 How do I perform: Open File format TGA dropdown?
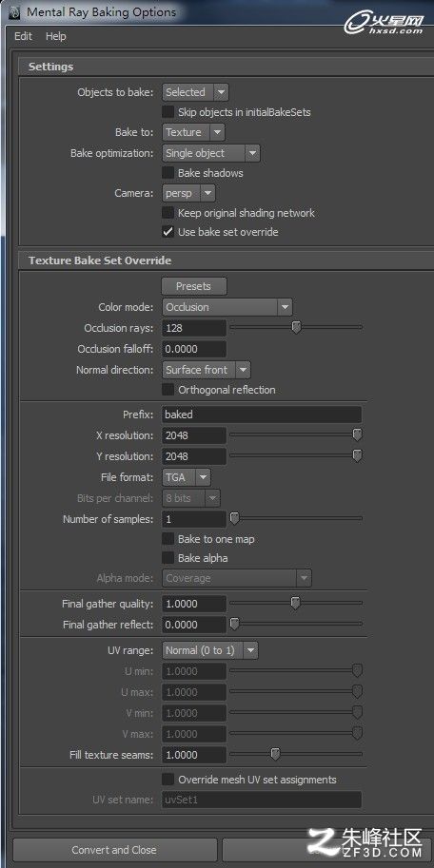tap(187, 476)
